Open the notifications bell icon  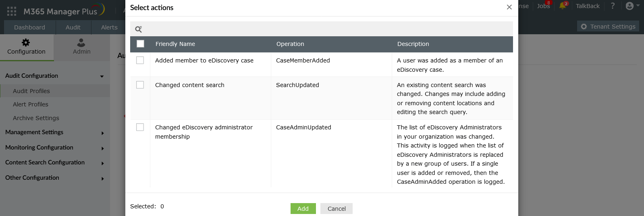coord(563,6)
